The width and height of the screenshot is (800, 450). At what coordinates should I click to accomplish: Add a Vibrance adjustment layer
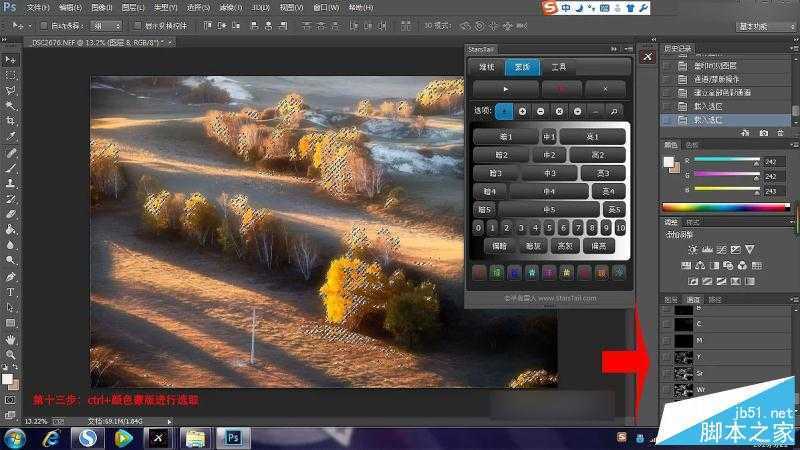click(749, 249)
